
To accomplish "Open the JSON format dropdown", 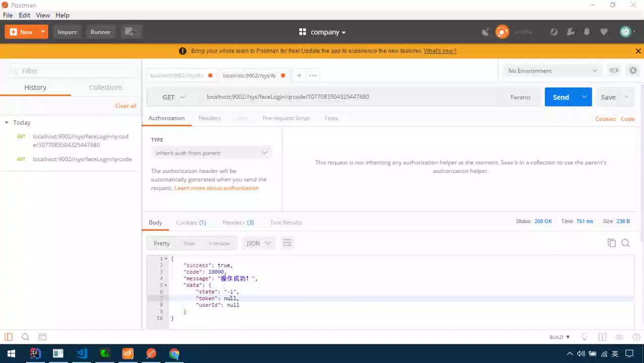I will [259, 244].
